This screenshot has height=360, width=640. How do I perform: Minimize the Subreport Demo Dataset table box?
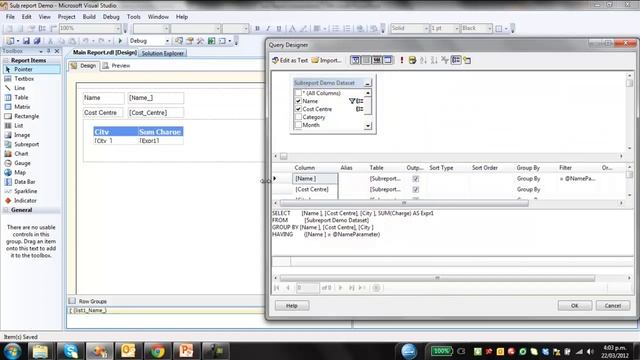pyautogui.click(x=367, y=83)
